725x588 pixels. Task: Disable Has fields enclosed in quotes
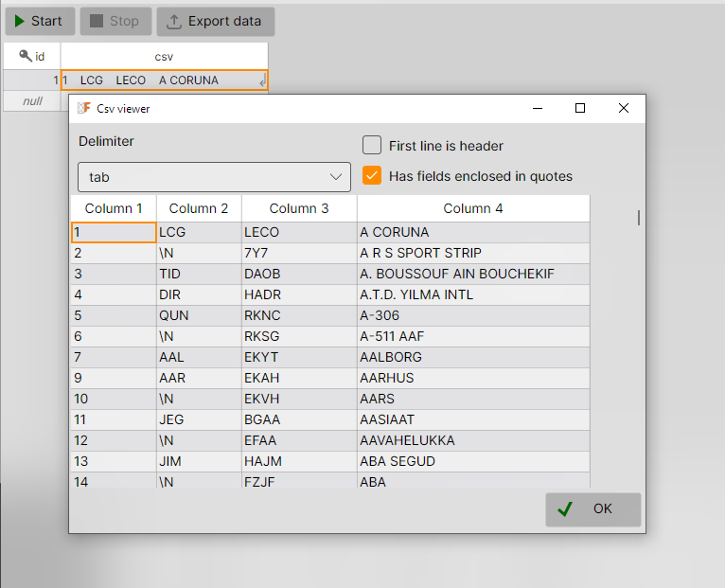point(372,176)
